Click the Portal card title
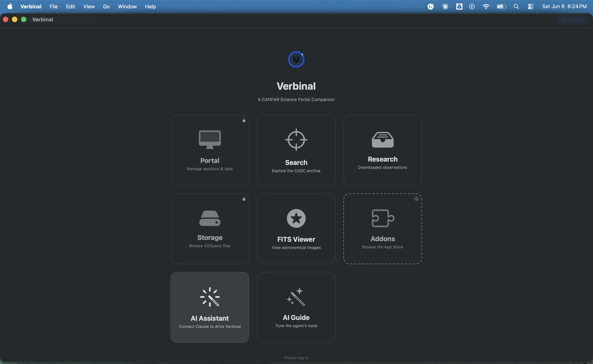The width and height of the screenshot is (593, 364). (210, 161)
